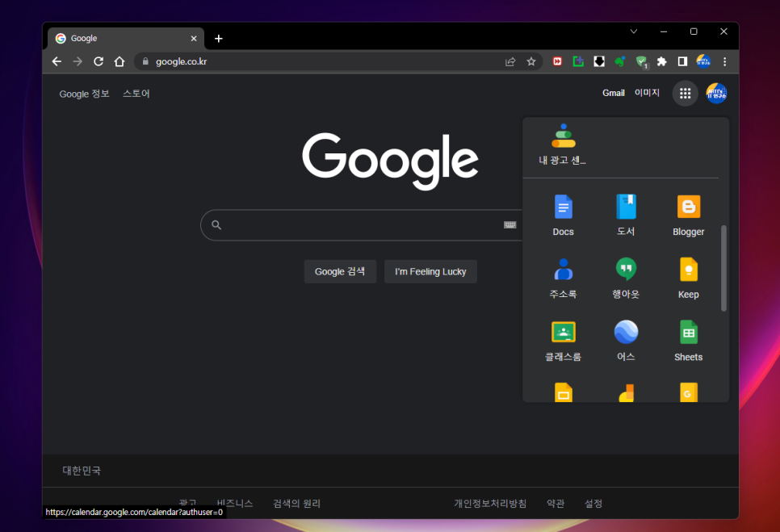Open a new tab with plus button
The width and height of the screenshot is (780, 532).
218,38
